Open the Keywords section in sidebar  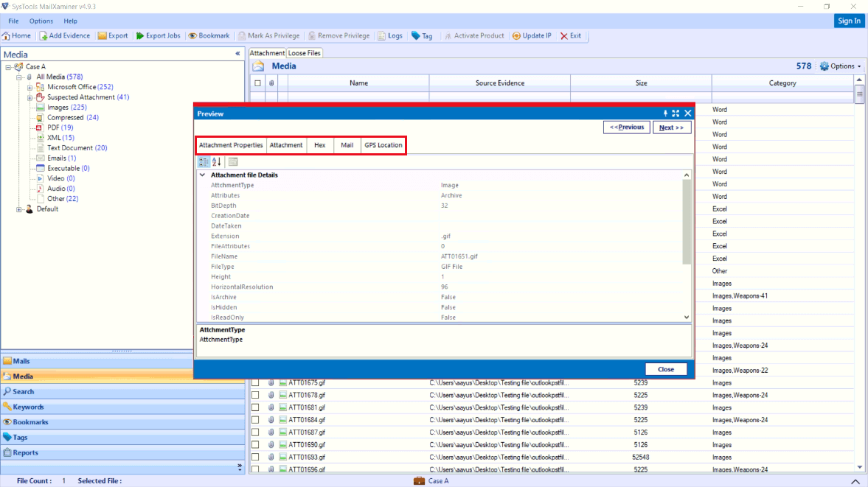coord(123,407)
